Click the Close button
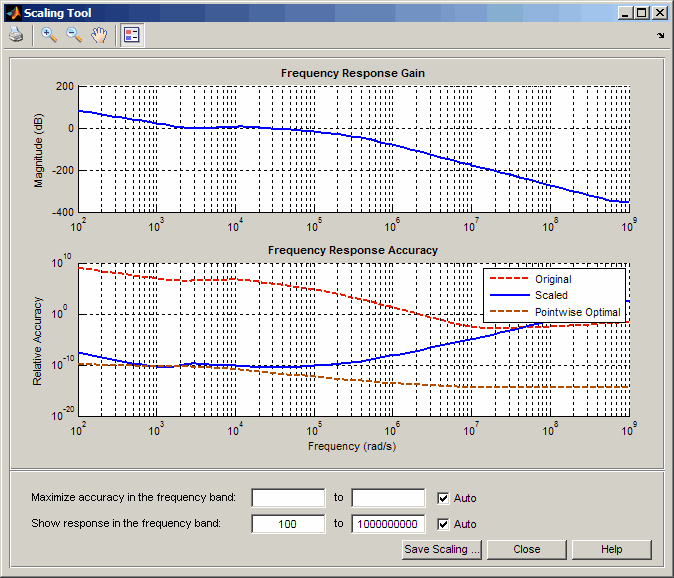 527,550
